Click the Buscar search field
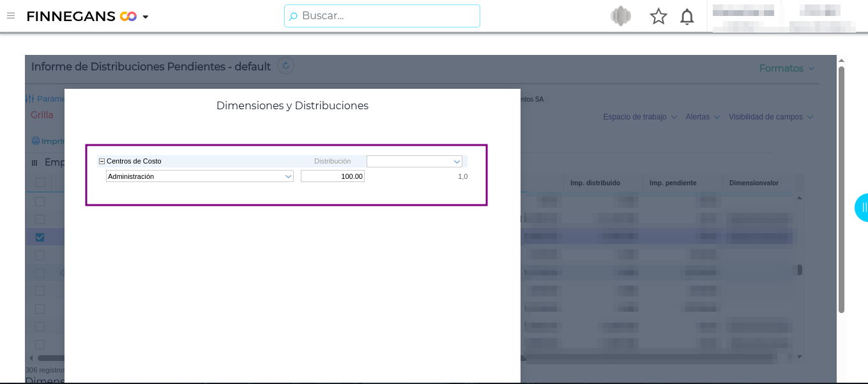Screen dimensions: 868x384 click(x=382, y=16)
